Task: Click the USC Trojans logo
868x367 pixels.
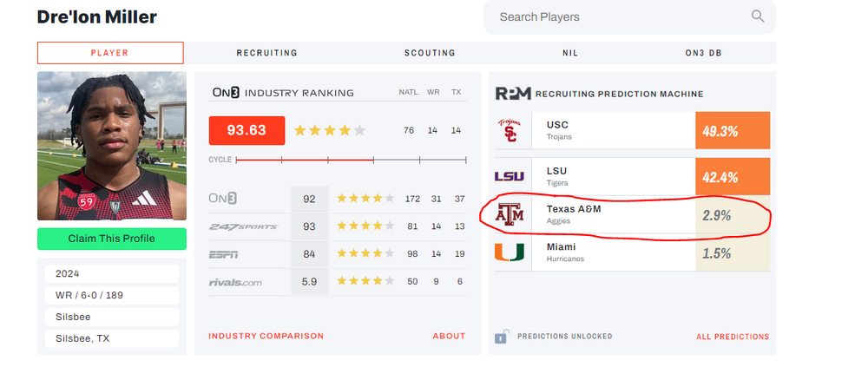Action: pos(509,130)
